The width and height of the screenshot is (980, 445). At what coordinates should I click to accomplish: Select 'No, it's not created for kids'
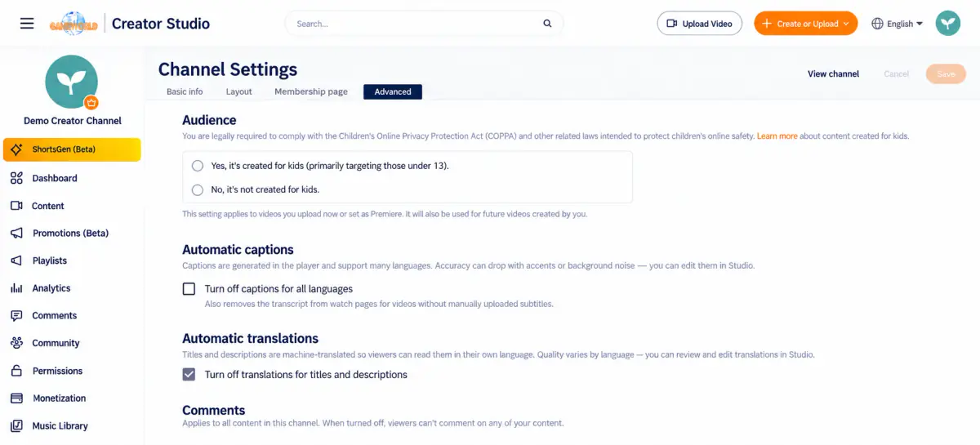198,189
